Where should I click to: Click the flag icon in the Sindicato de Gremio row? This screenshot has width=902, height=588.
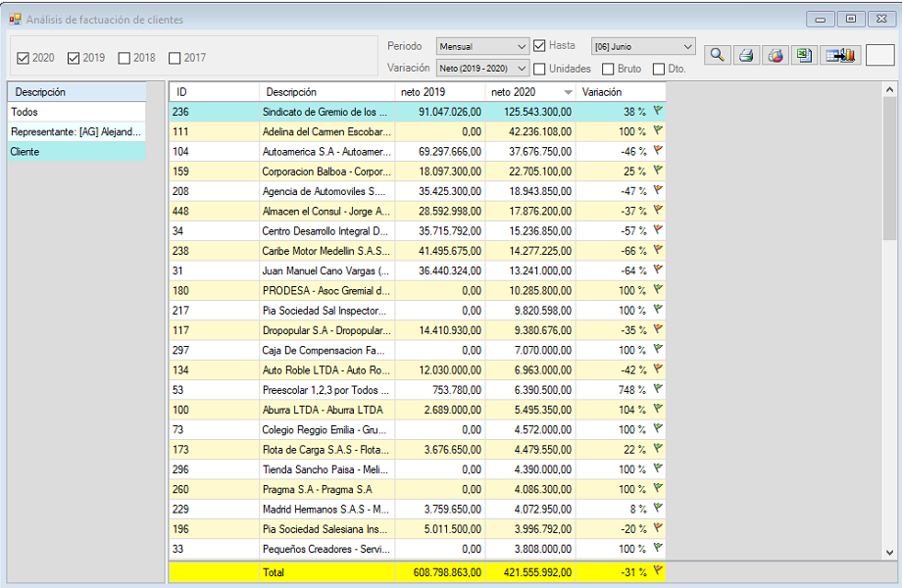coord(658,111)
